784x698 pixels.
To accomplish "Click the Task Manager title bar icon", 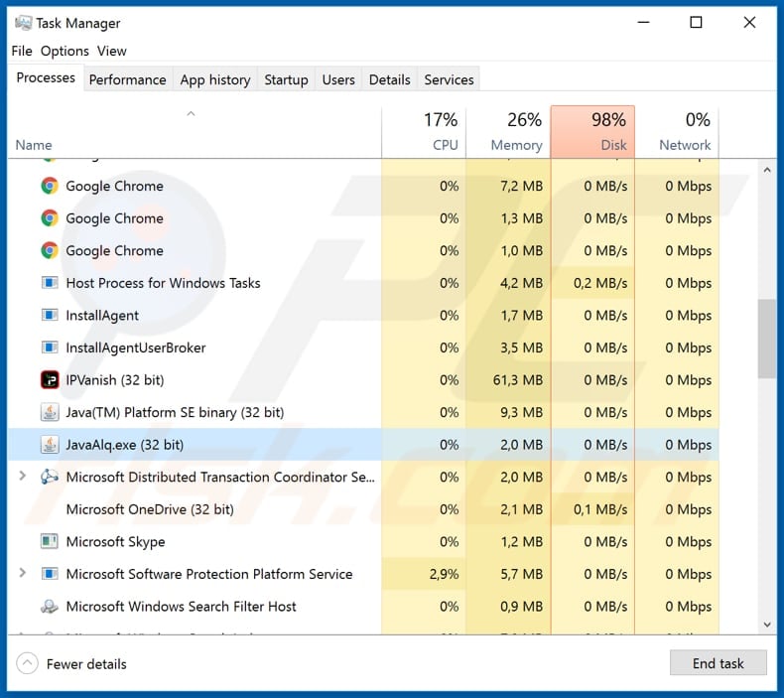I will [x=23, y=23].
